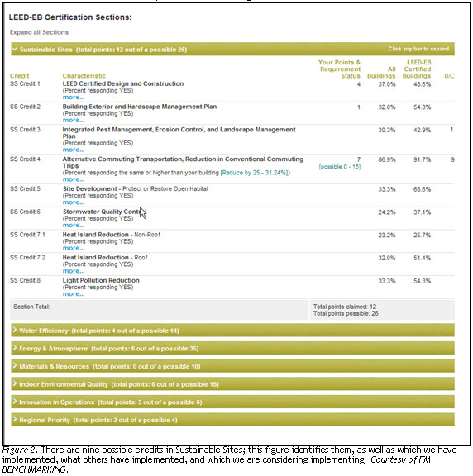Open more link under Heat Island Reduction Roof
This screenshot has width=473, height=476.
(74, 271)
